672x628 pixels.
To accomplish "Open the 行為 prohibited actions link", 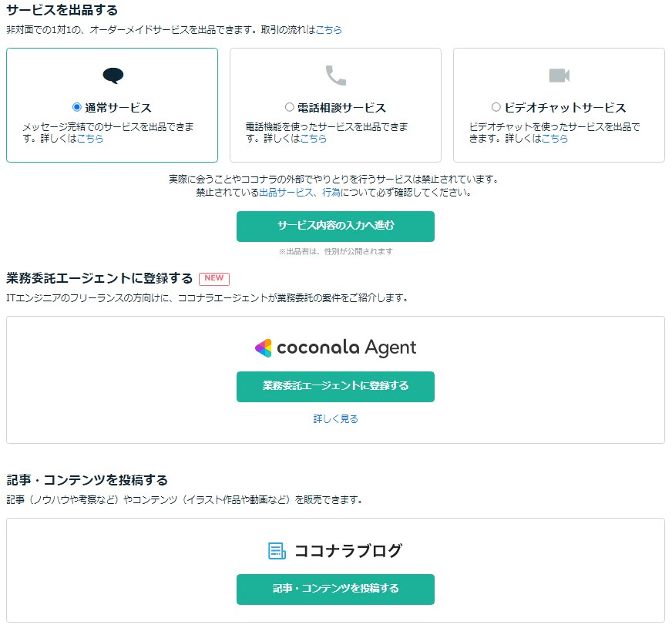I will coord(331,193).
